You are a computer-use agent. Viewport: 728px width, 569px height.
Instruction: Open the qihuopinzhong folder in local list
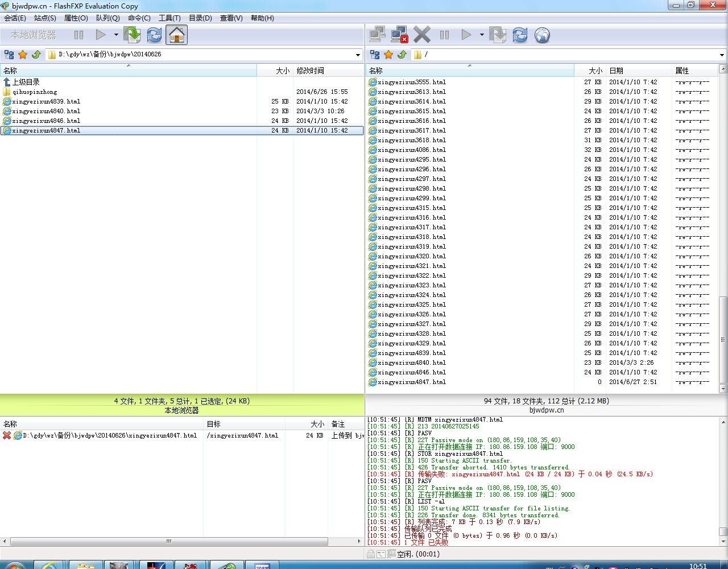tap(35, 92)
